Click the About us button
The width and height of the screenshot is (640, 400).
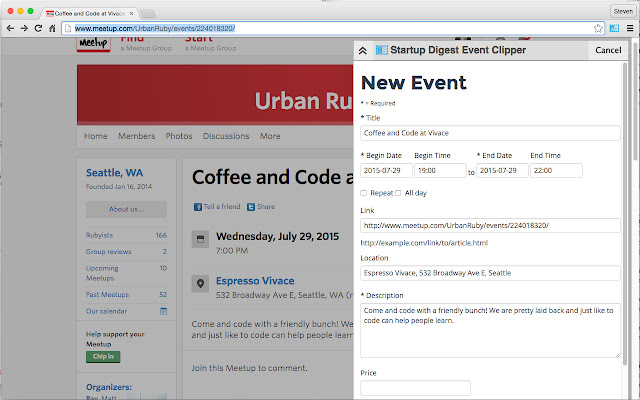tap(126, 209)
